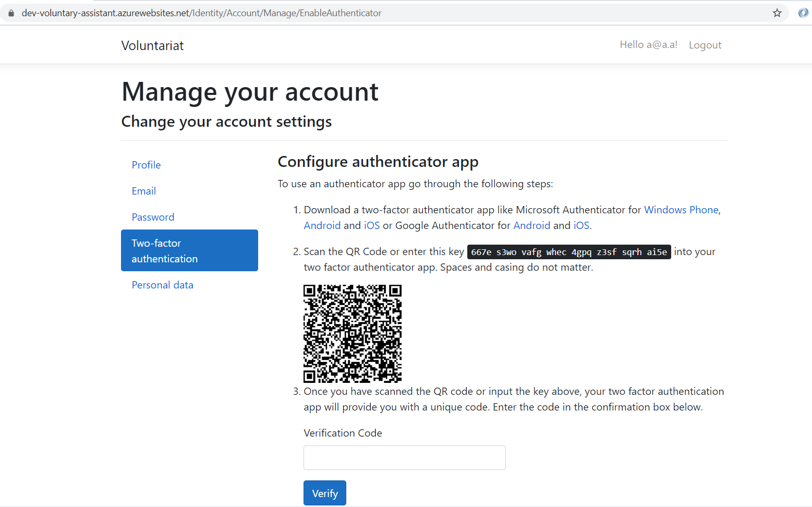Open the Personal data section

pos(162,285)
